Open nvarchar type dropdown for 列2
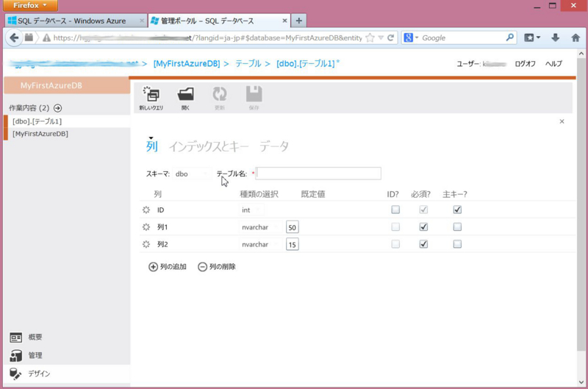This screenshot has height=389, width=588. coord(260,245)
